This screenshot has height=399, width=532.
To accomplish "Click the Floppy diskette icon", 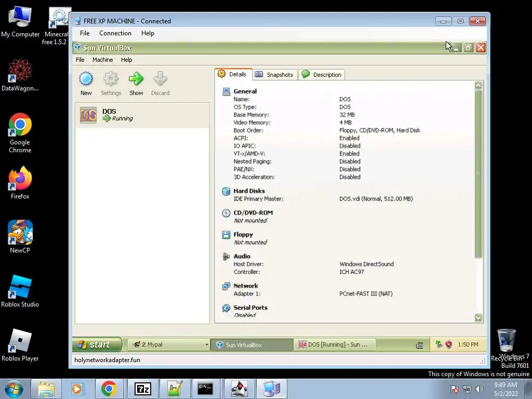I will [x=226, y=234].
